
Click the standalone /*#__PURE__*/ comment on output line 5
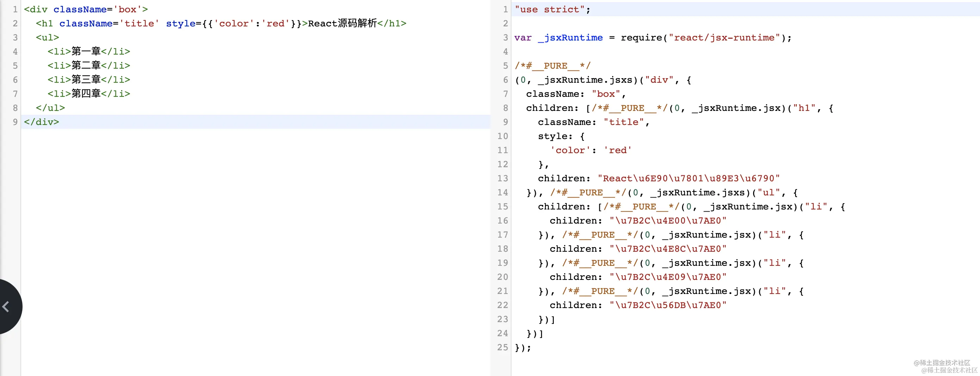point(552,65)
